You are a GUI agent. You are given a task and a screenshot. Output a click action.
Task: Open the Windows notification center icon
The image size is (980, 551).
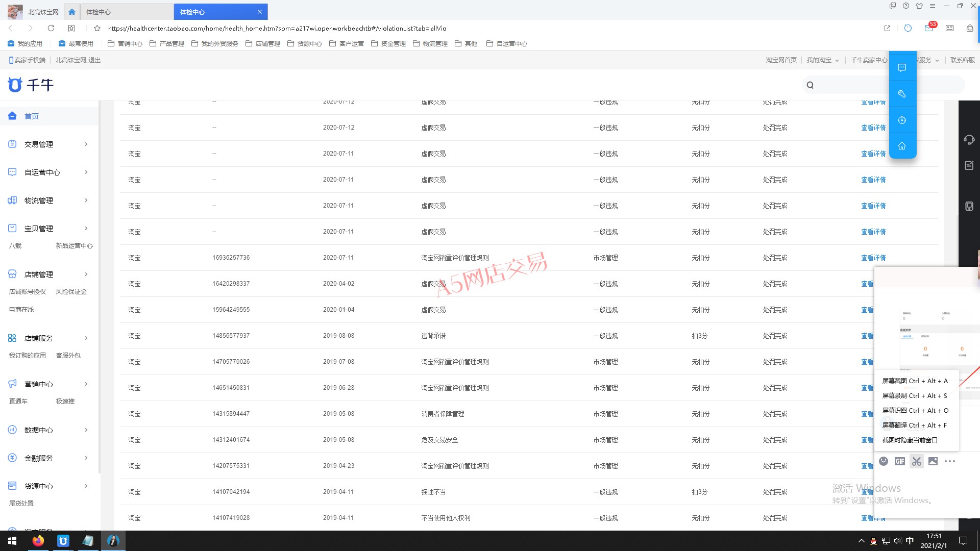pyautogui.click(x=963, y=541)
